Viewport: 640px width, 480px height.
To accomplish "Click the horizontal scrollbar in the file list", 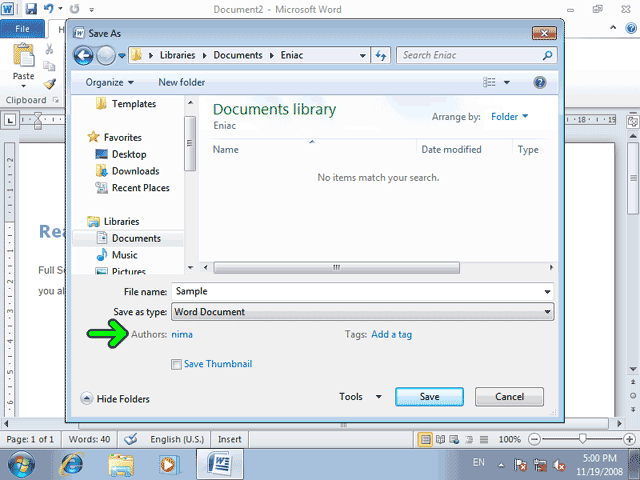I will pos(336,268).
